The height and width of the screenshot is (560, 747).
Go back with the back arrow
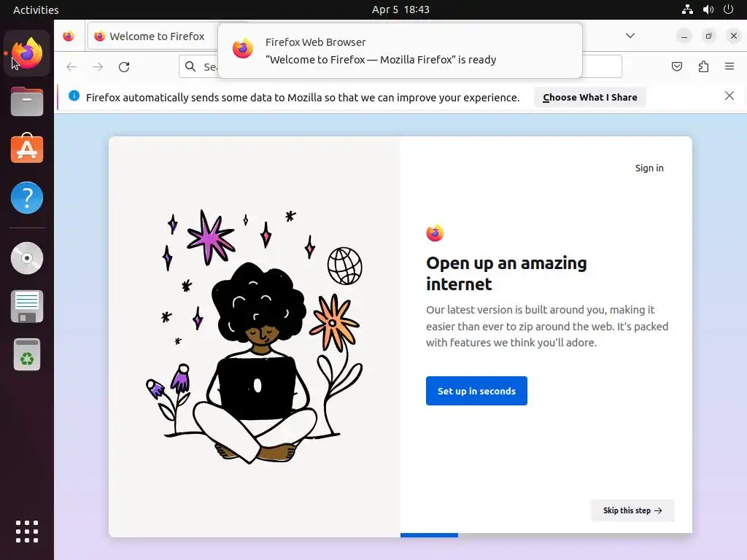click(71, 66)
